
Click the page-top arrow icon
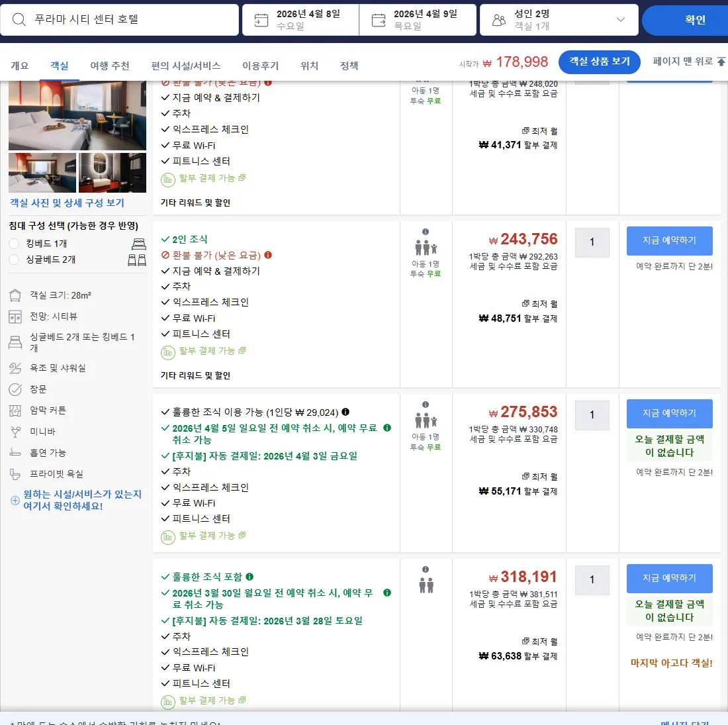pos(721,62)
